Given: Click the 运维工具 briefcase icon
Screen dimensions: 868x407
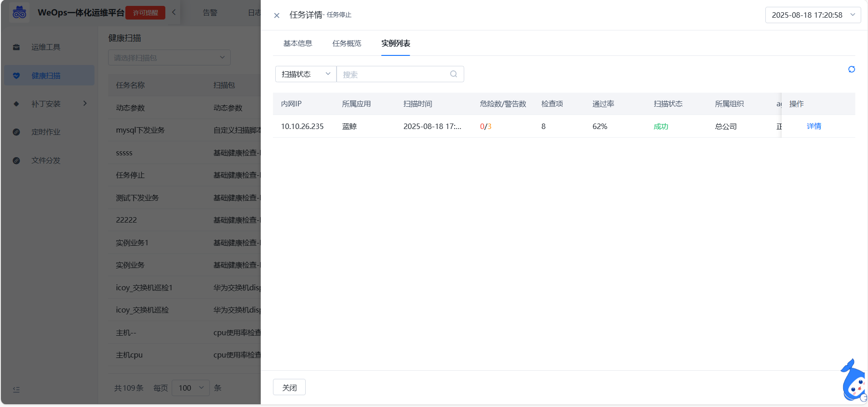Looking at the screenshot, I should (x=16, y=47).
